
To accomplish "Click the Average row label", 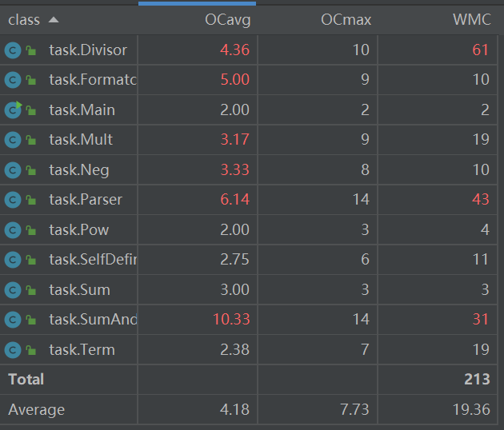I will [36, 410].
